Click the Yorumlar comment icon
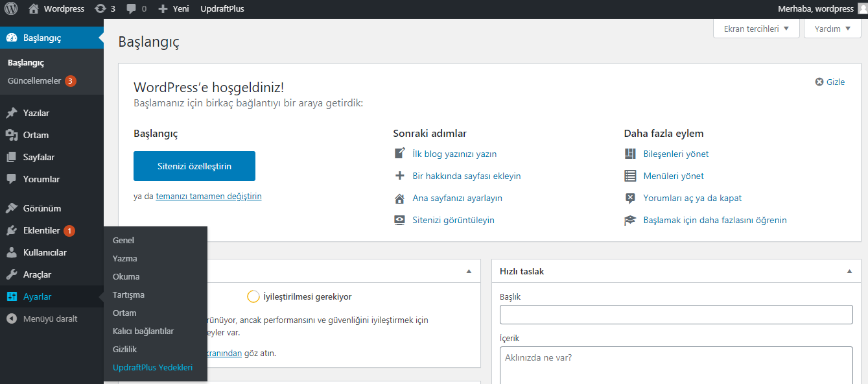Image resolution: width=868 pixels, height=384 pixels. coord(12,179)
